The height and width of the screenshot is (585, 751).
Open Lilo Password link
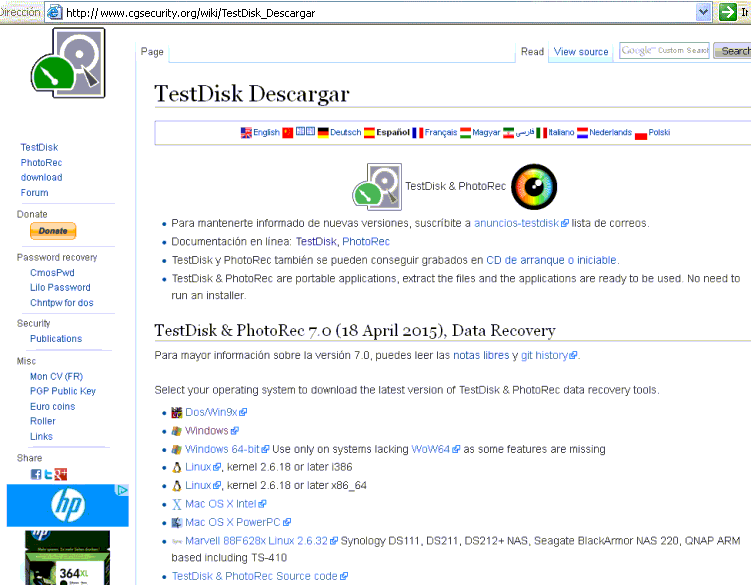[60, 287]
